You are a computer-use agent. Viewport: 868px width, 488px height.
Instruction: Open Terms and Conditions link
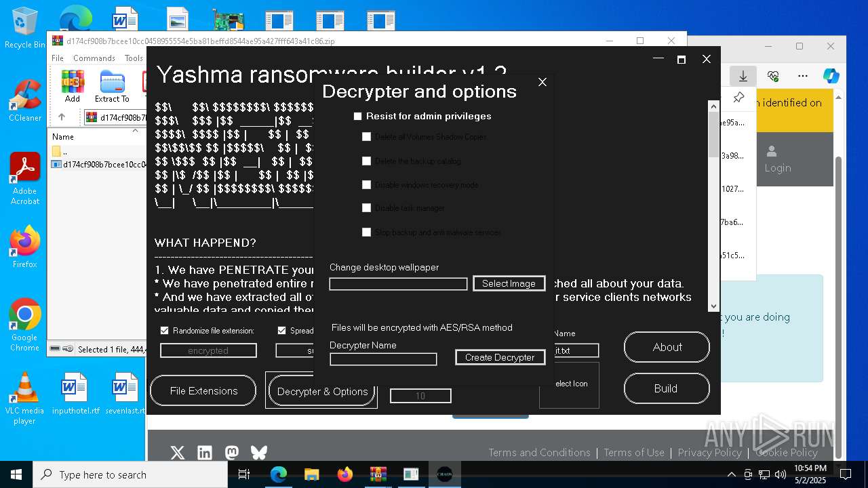539,453
